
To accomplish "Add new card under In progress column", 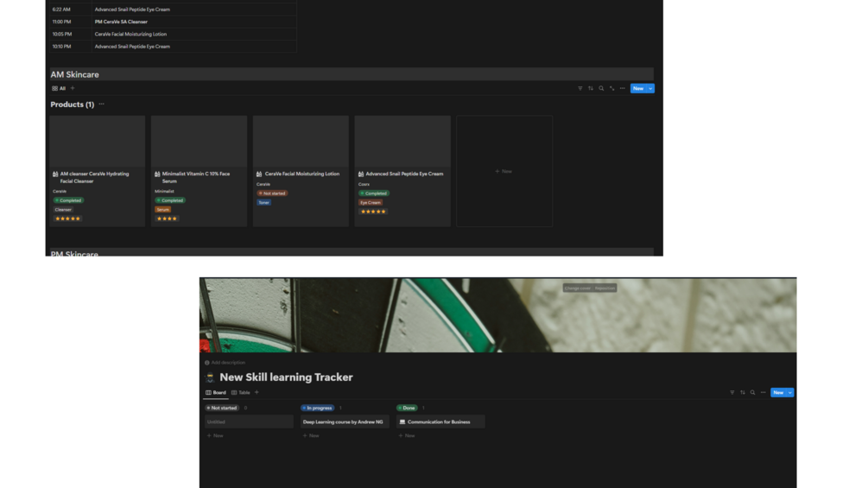I will 311,435.
